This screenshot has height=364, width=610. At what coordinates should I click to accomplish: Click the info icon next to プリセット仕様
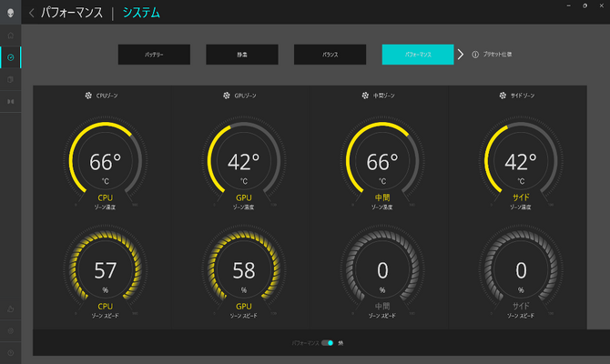pyautogui.click(x=474, y=55)
